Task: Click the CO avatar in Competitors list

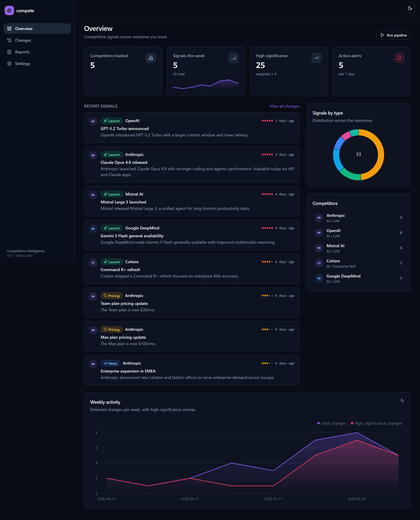Action: [x=319, y=263]
